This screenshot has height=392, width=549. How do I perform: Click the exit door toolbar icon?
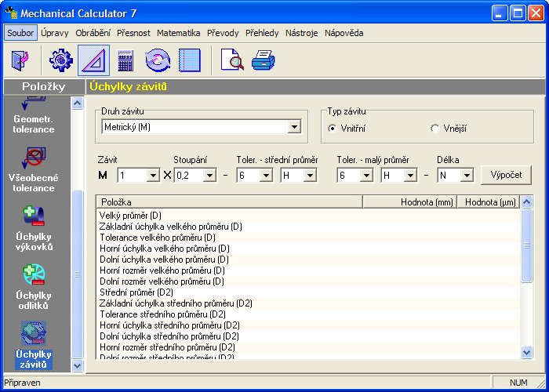click(x=20, y=60)
